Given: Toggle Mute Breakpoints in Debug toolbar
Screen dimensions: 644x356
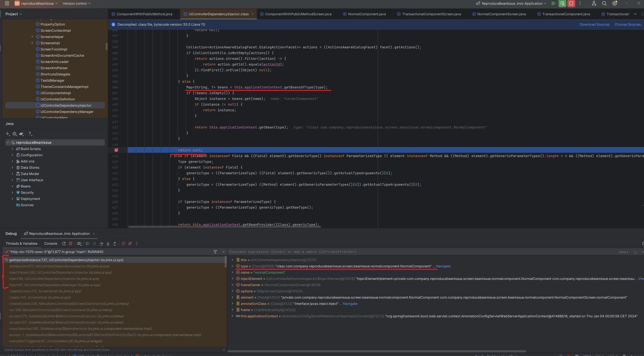Looking at the screenshot, I should click(130, 244).
